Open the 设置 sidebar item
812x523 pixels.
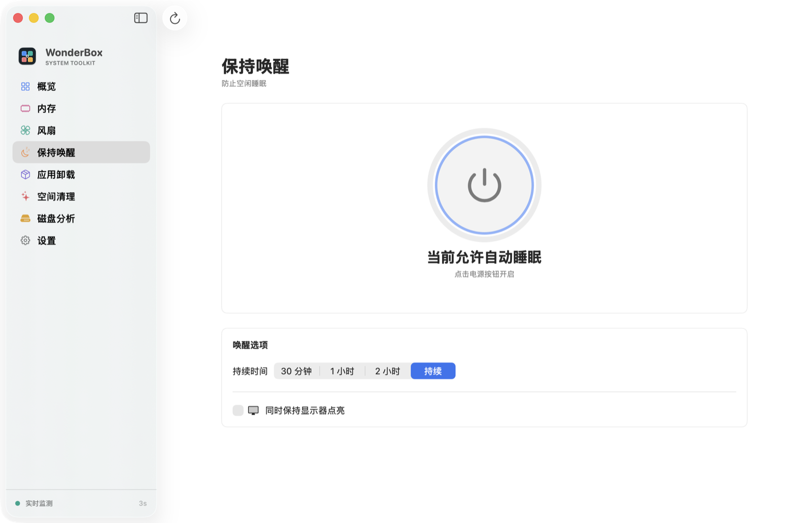click(x=81, y=240)
